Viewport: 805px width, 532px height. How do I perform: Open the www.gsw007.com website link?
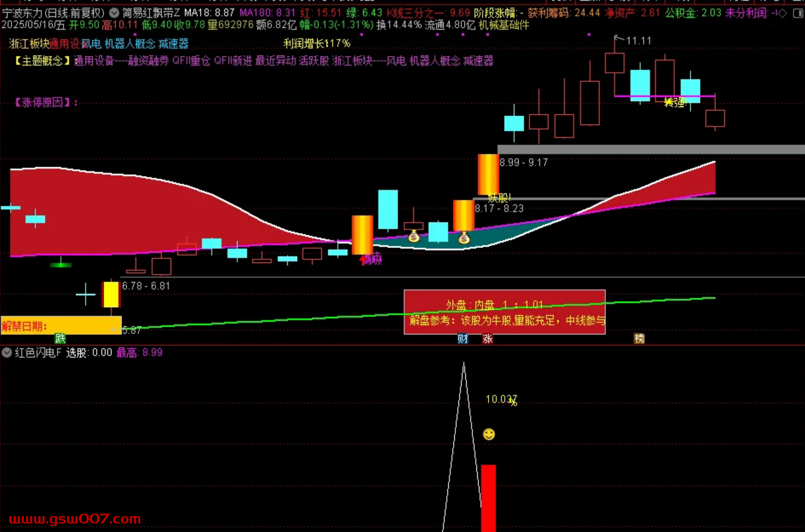click(75, 519)
